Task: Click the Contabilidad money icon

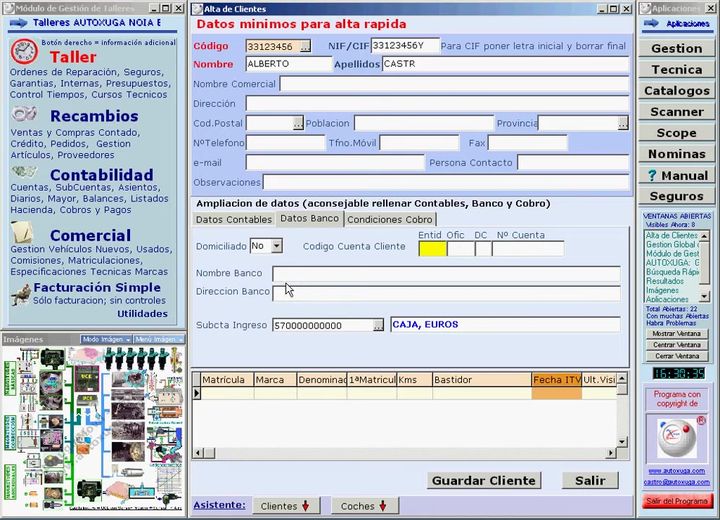Action: pyautogui.click(x=24, y=172)
